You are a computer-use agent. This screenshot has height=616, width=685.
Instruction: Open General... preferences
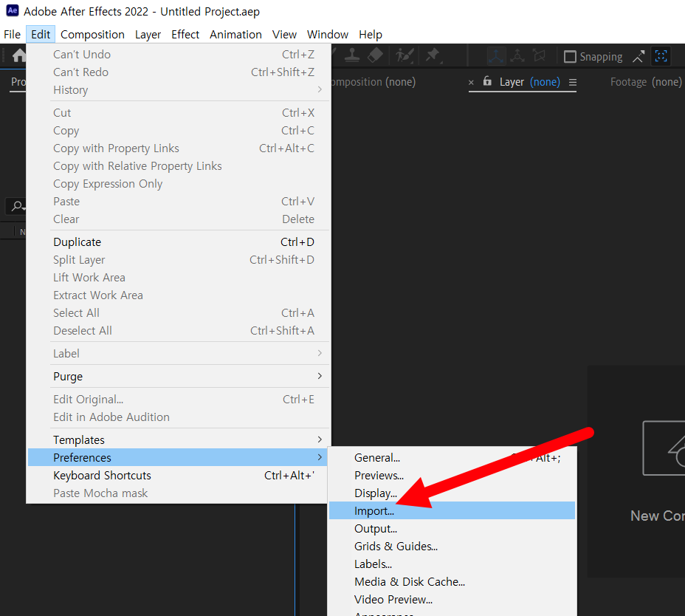[452, 458]
